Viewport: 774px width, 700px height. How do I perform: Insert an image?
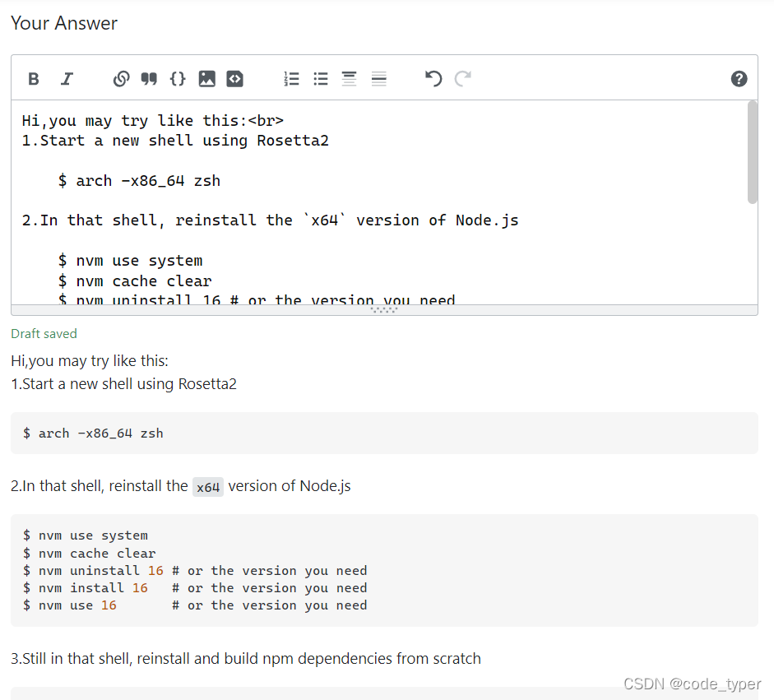click(206, 79)
